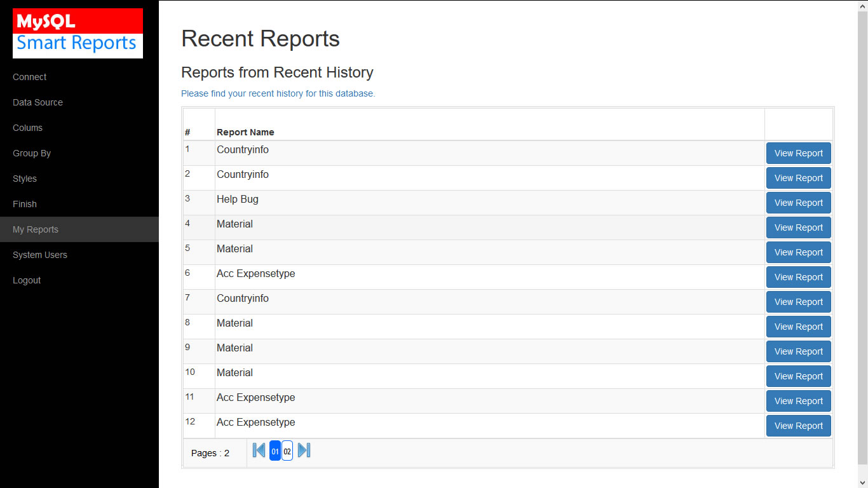Click the MySQL Smart Reports logo
868x488 pixels.
pos(78,34)
